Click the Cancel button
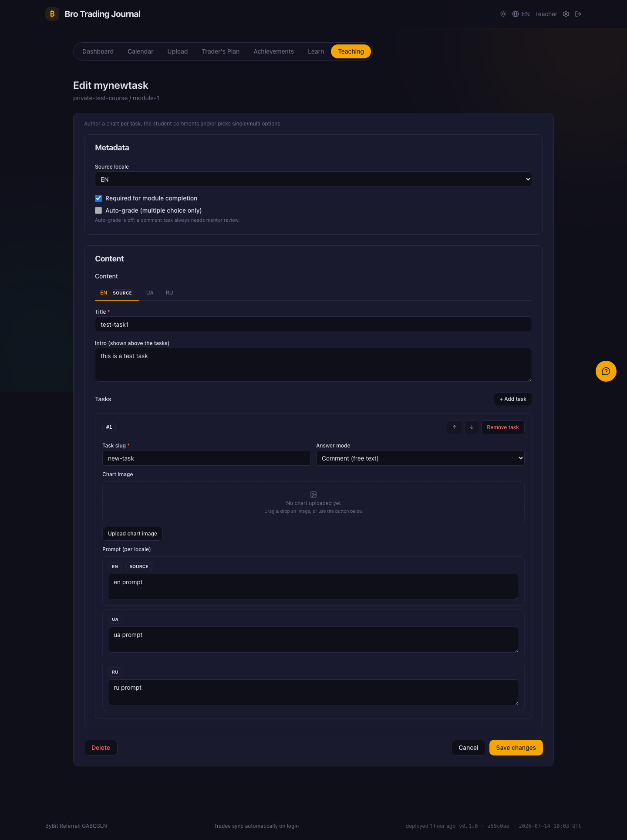 coord(469,748)
